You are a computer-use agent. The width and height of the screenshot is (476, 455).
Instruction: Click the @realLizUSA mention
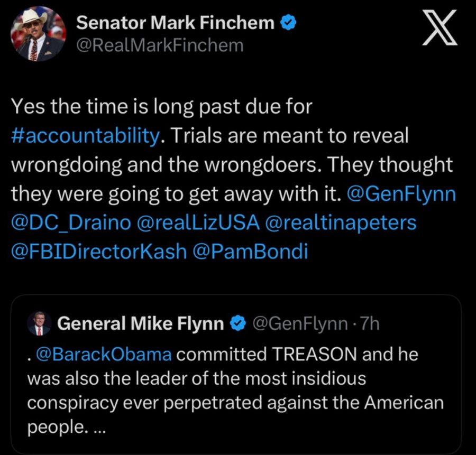198,222
